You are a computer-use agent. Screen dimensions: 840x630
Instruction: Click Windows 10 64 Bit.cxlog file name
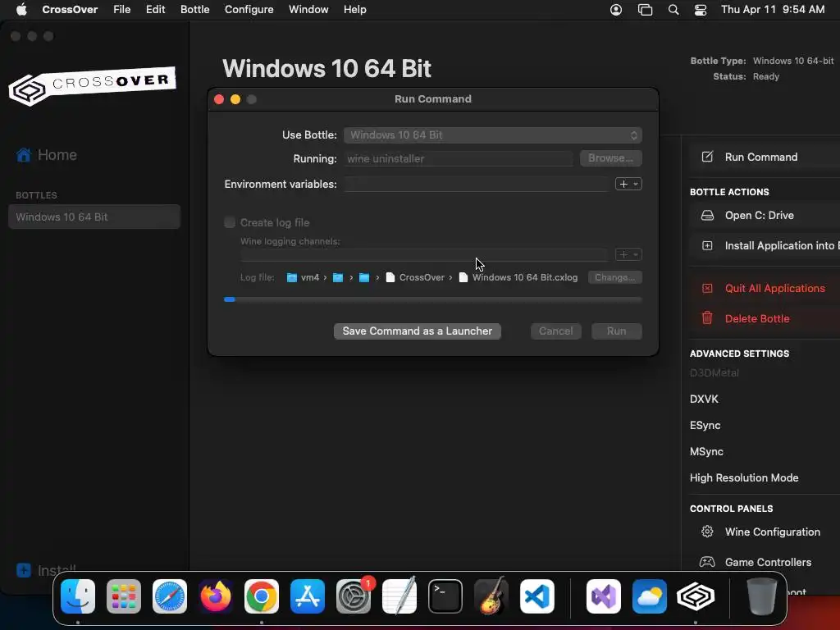(524, 277)
